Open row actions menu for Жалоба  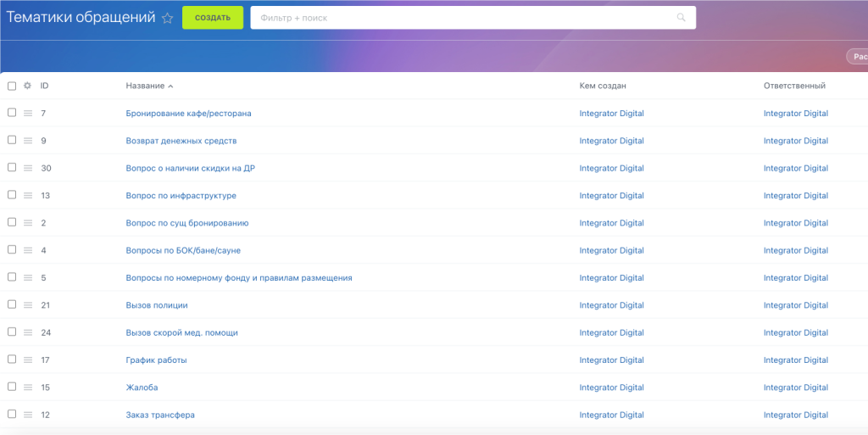(28, 388)
